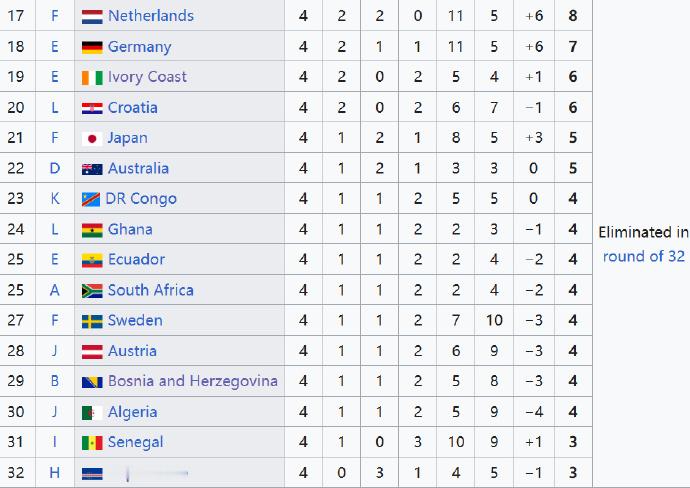The height and width of the screenshot is (488, 690).
Task: Open the Sweden team link
Action: (135, 320)
